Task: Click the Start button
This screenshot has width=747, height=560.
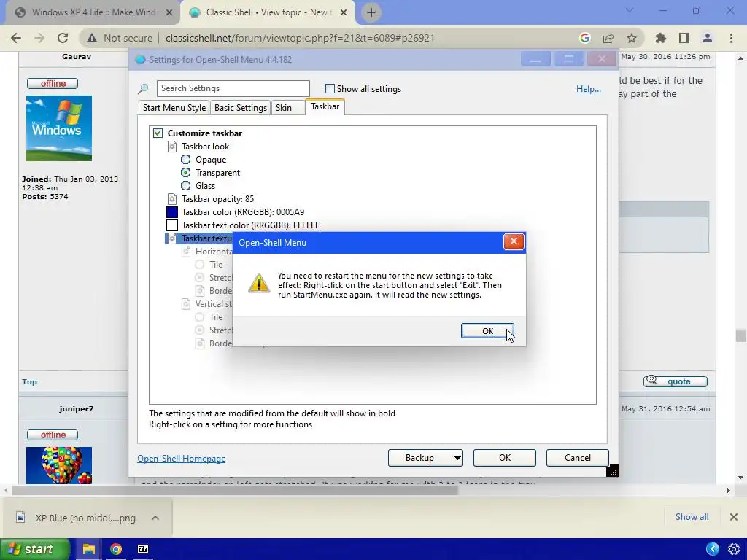Action: pyautogui.click(x=34, y=549)
